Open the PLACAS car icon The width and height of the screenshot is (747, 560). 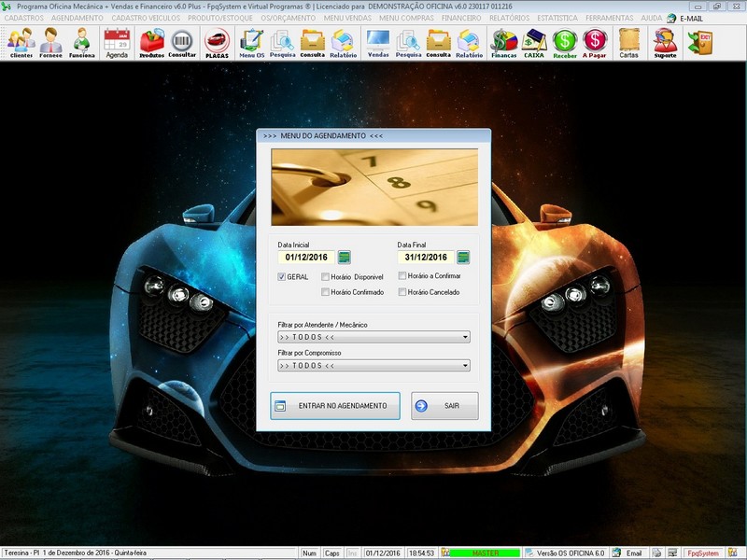[x=217, y=43]
